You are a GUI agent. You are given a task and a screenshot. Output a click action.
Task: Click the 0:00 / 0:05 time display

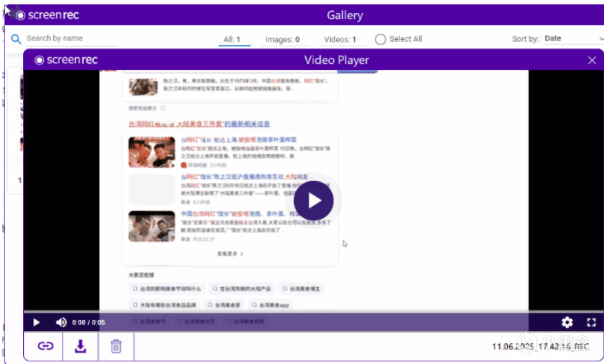pyautogui.click(x=89, y=323)
